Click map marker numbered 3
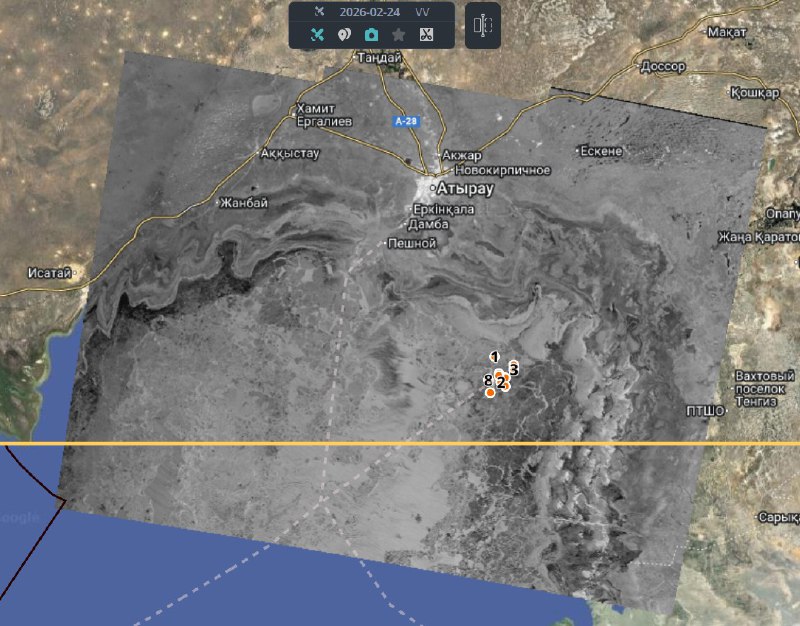Screen dimensions: 800x626 click(x=514, y=368)
